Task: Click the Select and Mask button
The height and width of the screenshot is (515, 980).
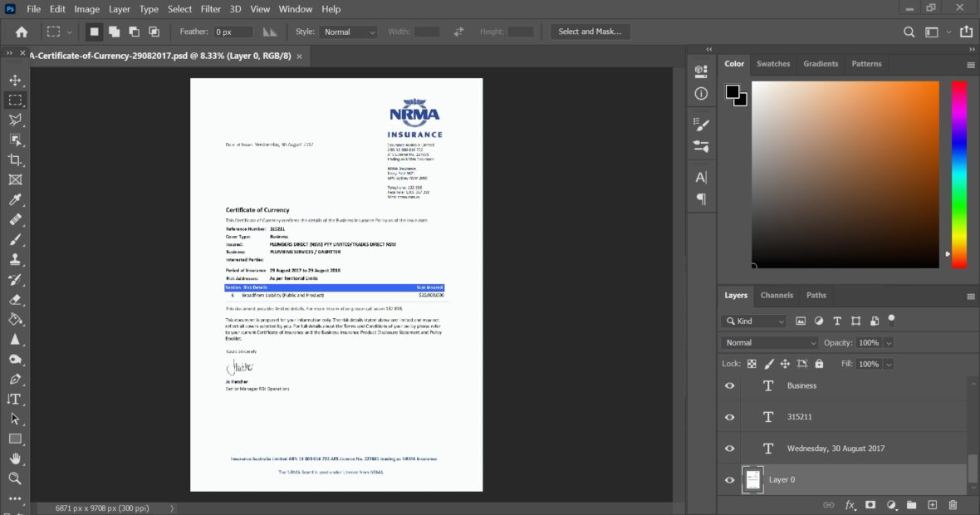Action: (x=590, y=31)
